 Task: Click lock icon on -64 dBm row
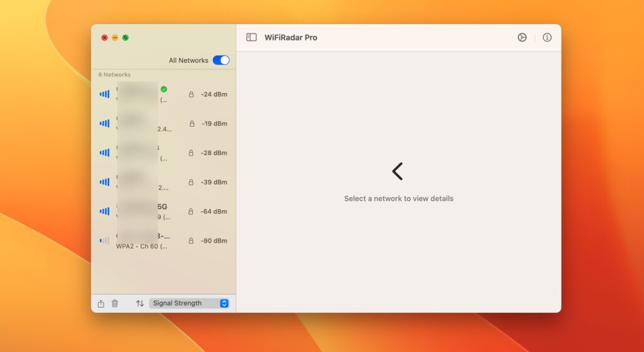click(191, 212)
